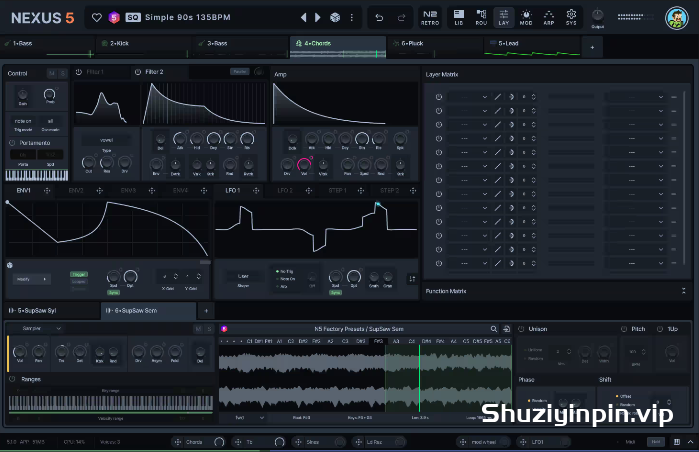Screen dimensions: 699x452
Task: Switch to the LFO 2 tab
Action: tap(285, 191)
